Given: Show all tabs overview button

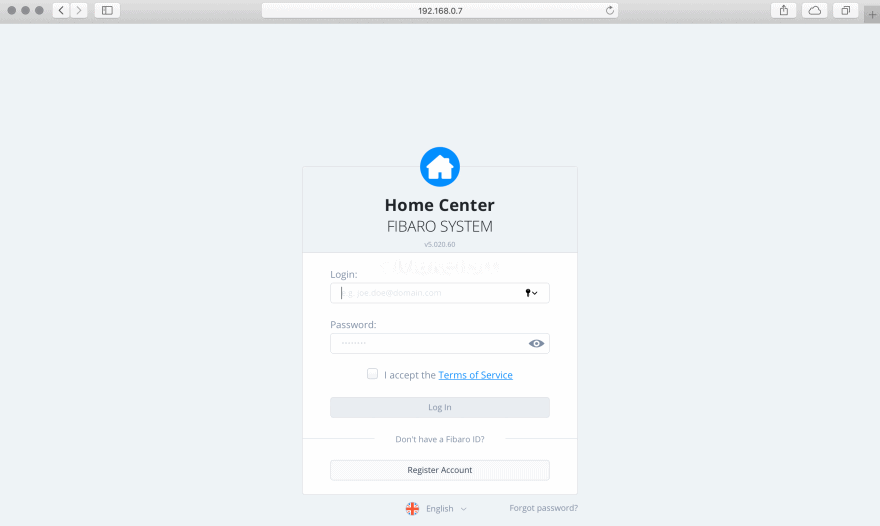Looking at the screenshot, I should (x=845, y=10).
